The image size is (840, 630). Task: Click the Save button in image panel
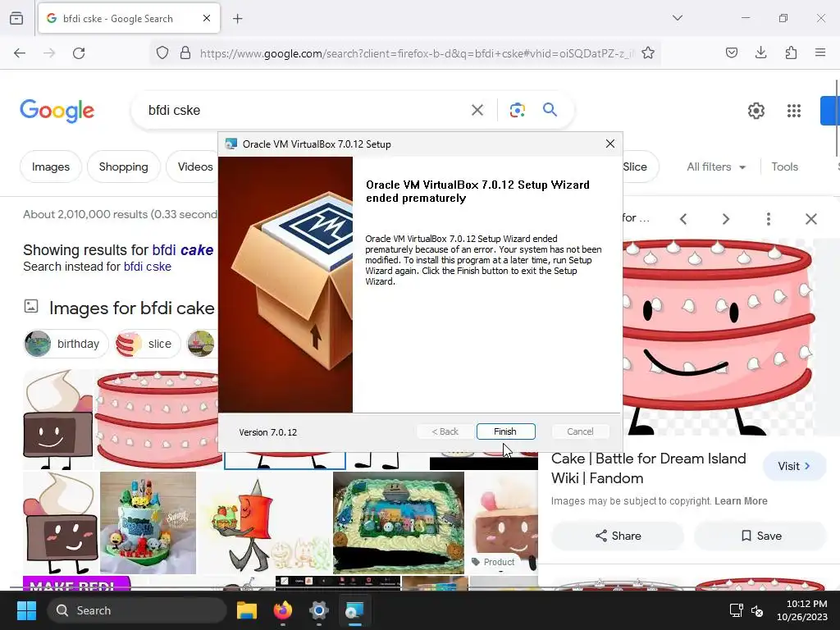click(x=760, y=536)
